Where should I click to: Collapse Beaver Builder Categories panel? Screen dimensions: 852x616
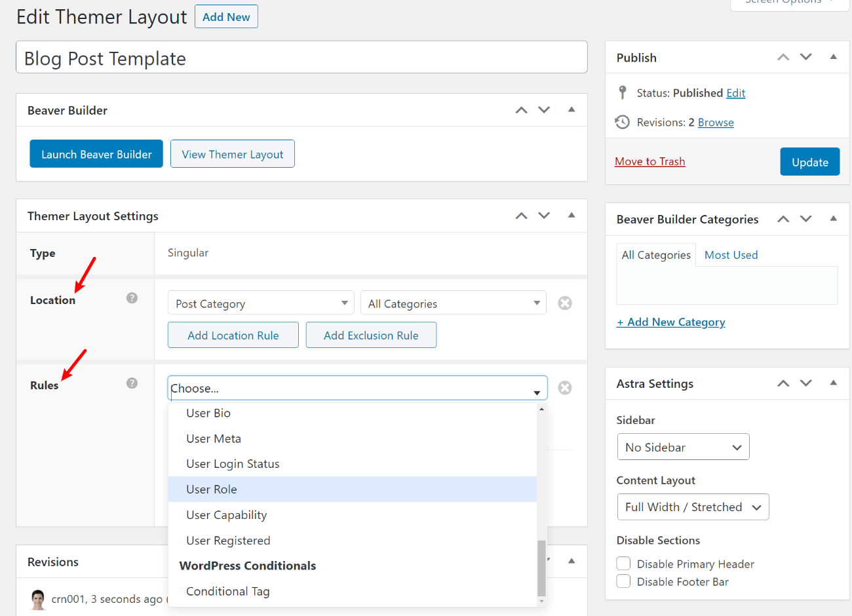[834, 219]
